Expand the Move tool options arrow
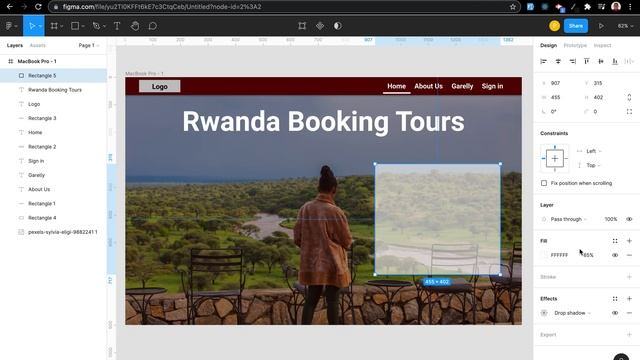640x360 pixels. 40,26
